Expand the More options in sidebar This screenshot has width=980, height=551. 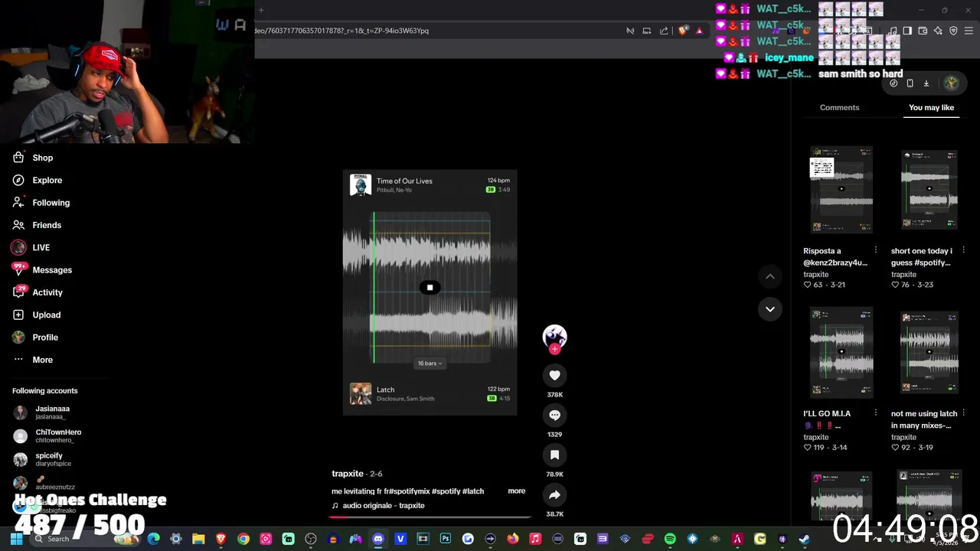click(33, 360)
